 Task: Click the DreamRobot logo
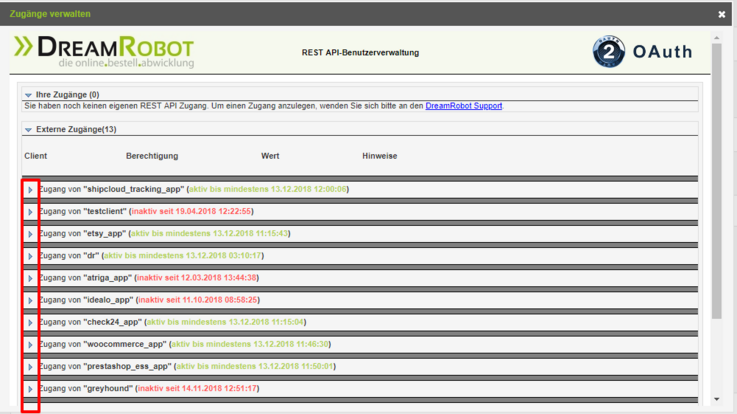pyautogui.click(x=104, y=52)
